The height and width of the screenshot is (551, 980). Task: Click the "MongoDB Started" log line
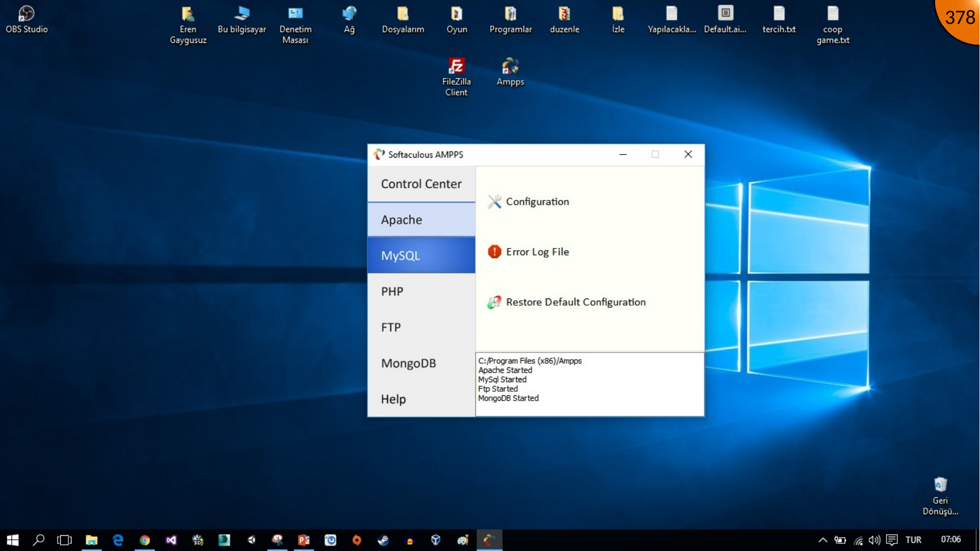click(x=509, y=398)
